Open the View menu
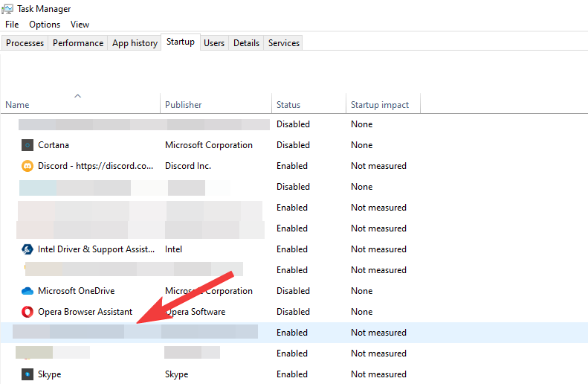The height and width of the screenshot is (384, 588). (x=80, y=25)
